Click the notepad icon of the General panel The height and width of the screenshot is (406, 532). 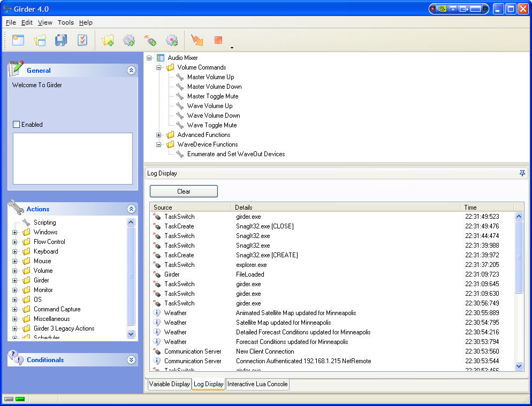(16, 68)
